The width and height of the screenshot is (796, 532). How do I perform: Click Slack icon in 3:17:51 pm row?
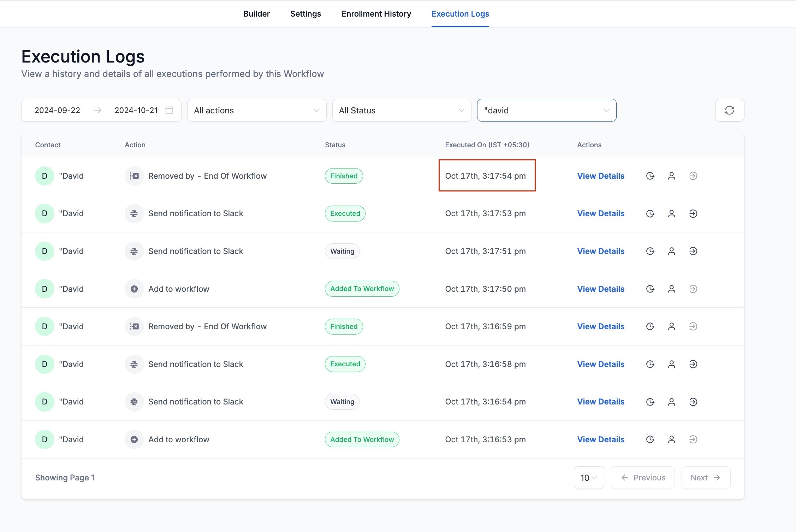134,251
